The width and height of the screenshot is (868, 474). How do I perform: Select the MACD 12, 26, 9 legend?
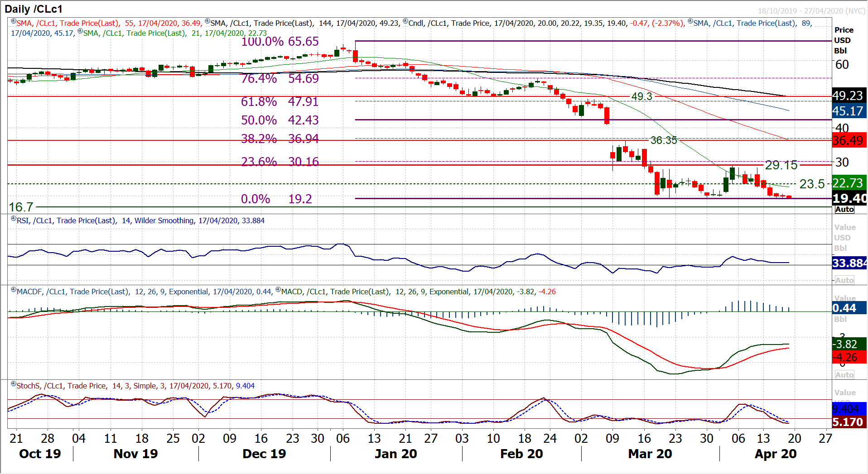[419, 292]
